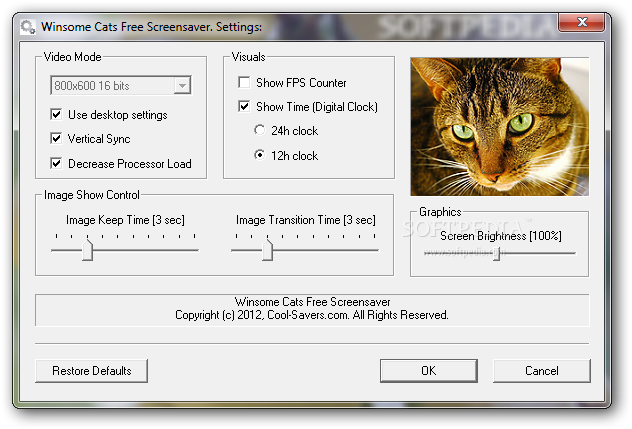The width and height of the screenshot is (632, 429).
Task: Click the Image Keep Time slider handle
Action: [87, 250]
